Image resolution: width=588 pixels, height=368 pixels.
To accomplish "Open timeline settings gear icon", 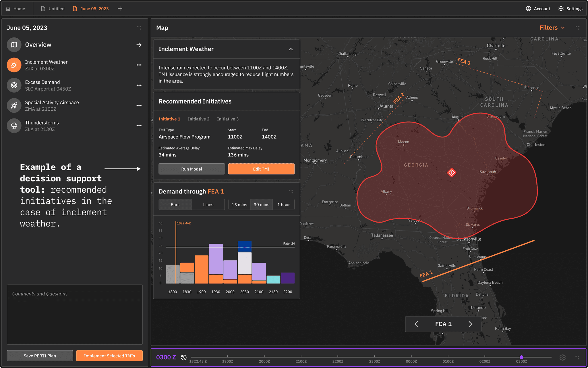I will [x=562, y=357].
